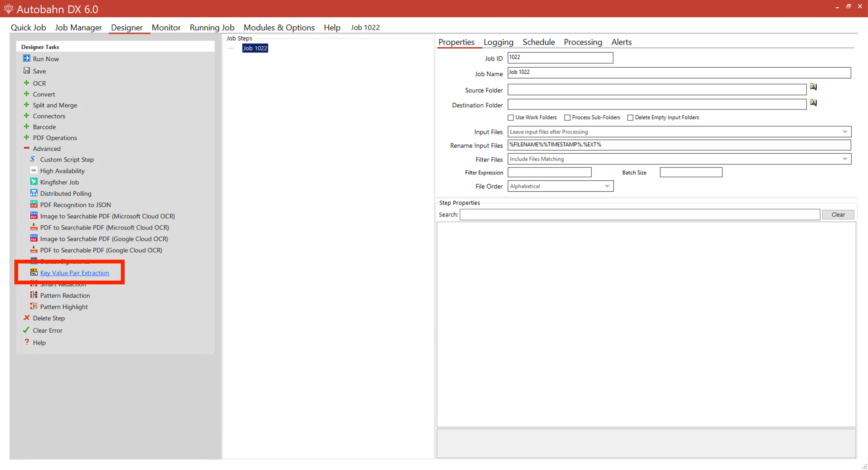868x470 pixels.
Task: Switch to the Monitor menu
Action: (x=166, y=27)
